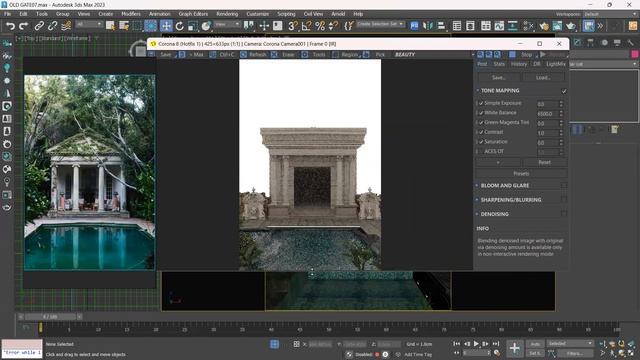Open the Curve Editor icon
640x360 pixels.
pos(499,26)
